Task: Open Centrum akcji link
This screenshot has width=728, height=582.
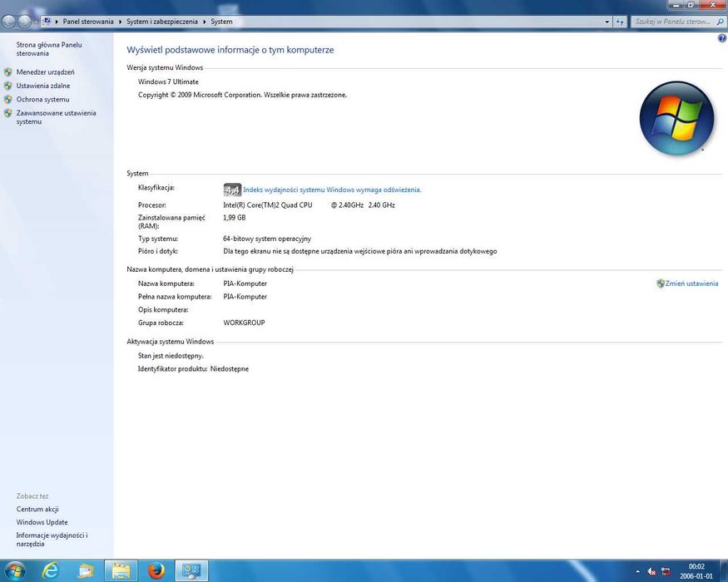Action: coord(37,509)
